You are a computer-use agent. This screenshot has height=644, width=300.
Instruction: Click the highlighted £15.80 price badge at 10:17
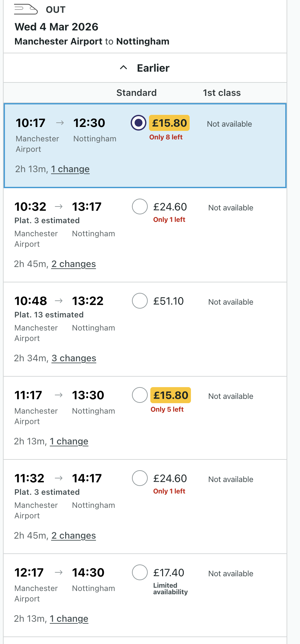pos(169,123)
